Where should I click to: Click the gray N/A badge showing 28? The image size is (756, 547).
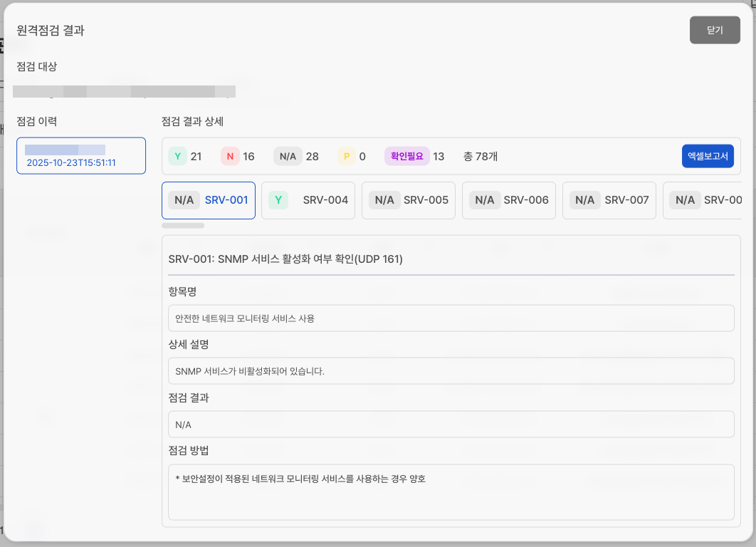(x=288, y=156)
